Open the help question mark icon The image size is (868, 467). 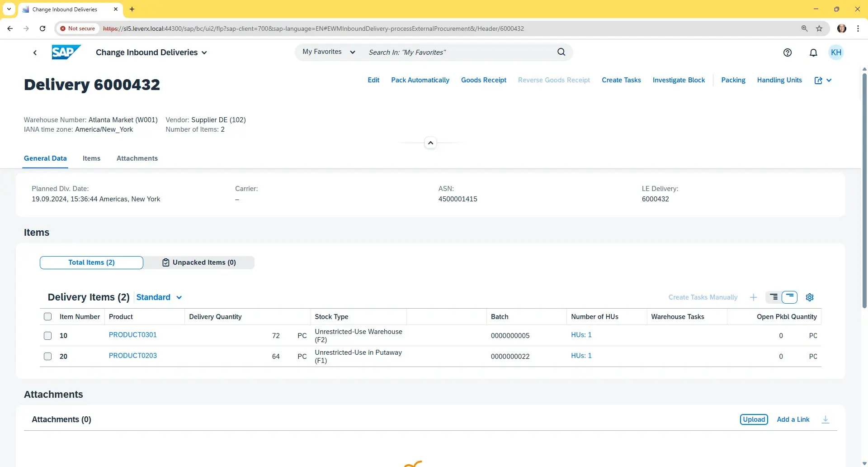[788, 52]
